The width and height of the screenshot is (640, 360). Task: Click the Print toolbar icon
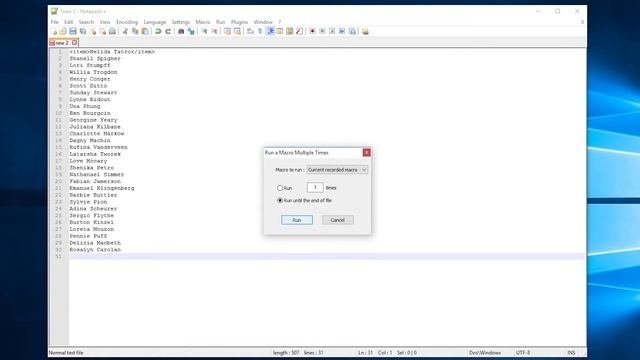point(112,31)
